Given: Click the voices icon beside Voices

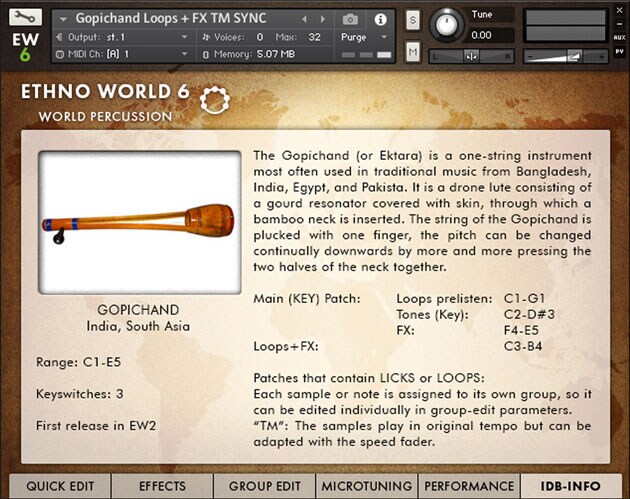Looking at the screenshot, I should point(206,37).
